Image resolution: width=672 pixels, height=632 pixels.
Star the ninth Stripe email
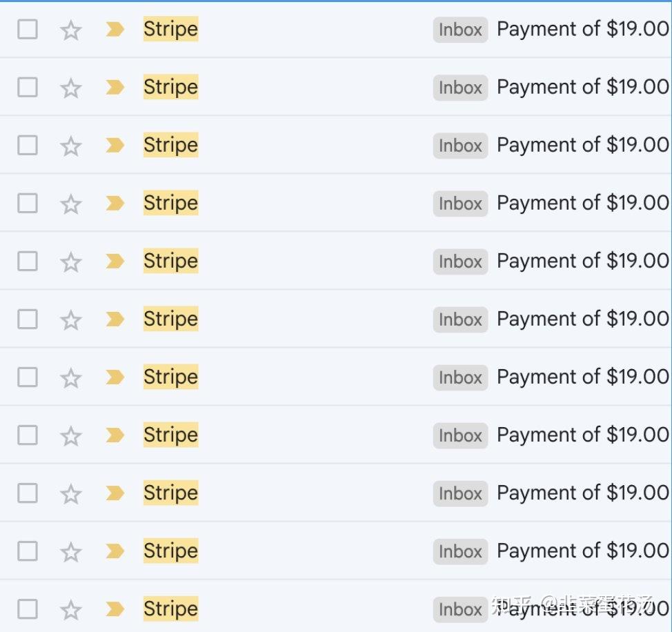(x=71, y=493)
